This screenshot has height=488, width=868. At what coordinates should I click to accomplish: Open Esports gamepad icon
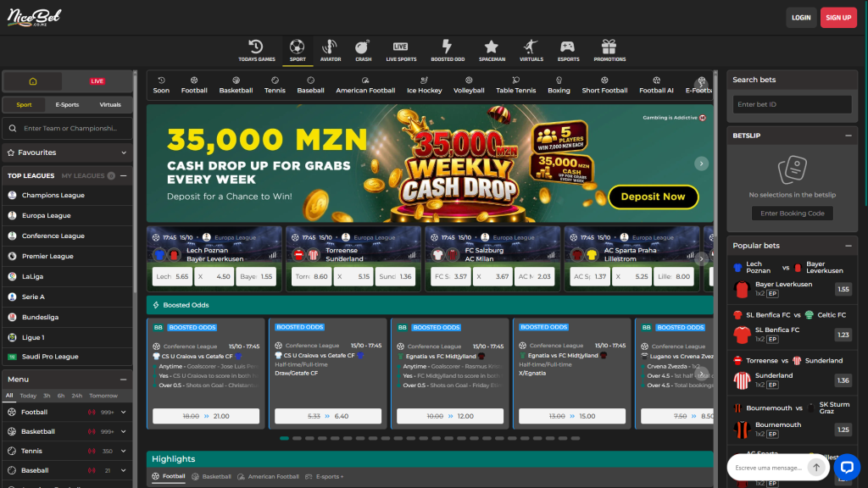568,50
